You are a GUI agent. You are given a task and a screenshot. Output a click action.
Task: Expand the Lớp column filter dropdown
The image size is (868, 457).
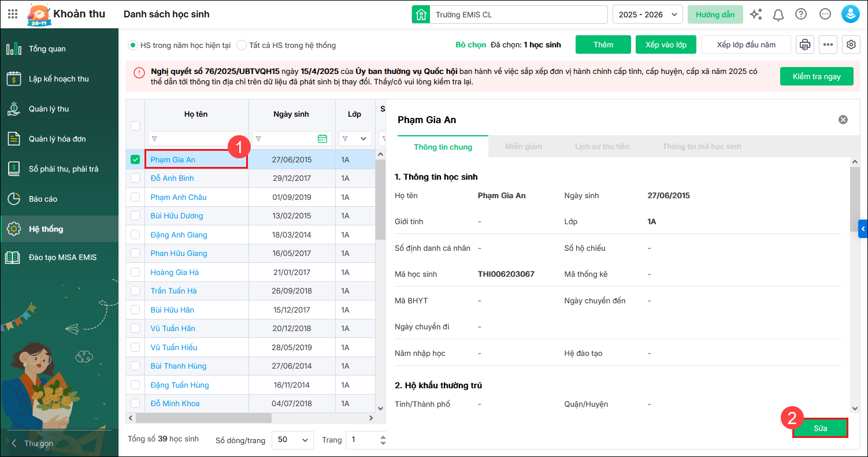point(363,139)
